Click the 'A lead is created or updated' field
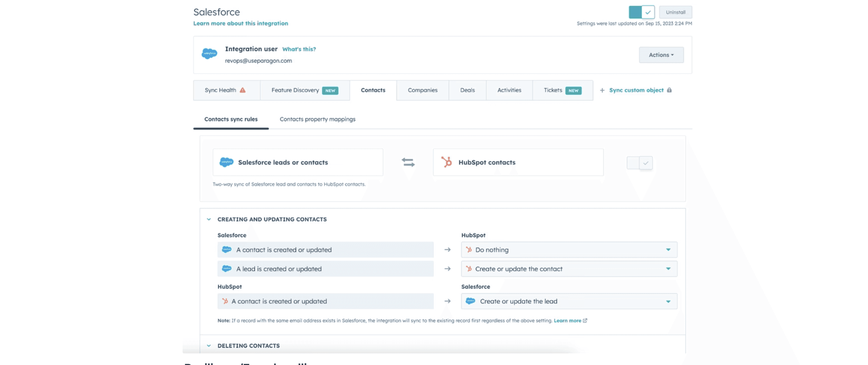This screenshot has width=868, height=365. [x=325, y=269]
